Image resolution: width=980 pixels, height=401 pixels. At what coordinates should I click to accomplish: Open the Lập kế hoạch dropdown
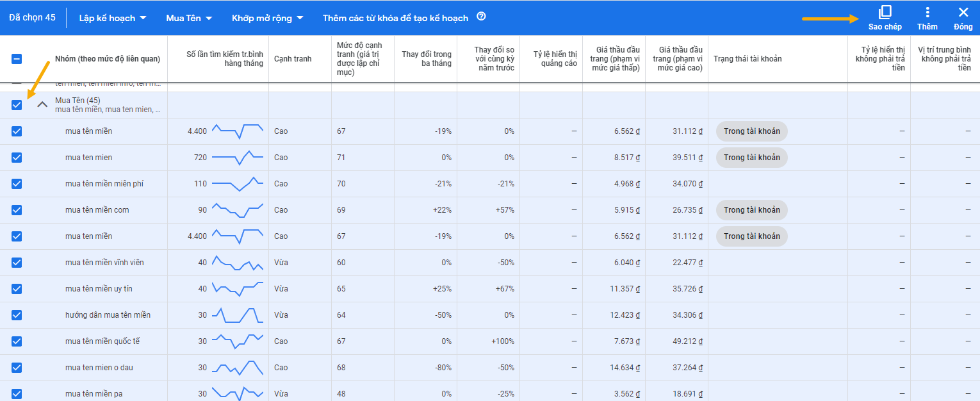[112, 18]
